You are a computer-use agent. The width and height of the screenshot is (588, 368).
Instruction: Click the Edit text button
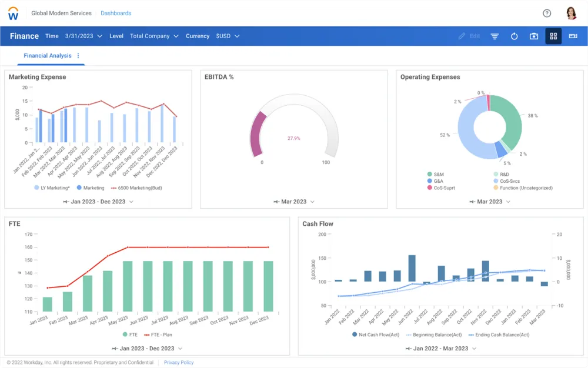pyautogui.click(x=475, y=36)
